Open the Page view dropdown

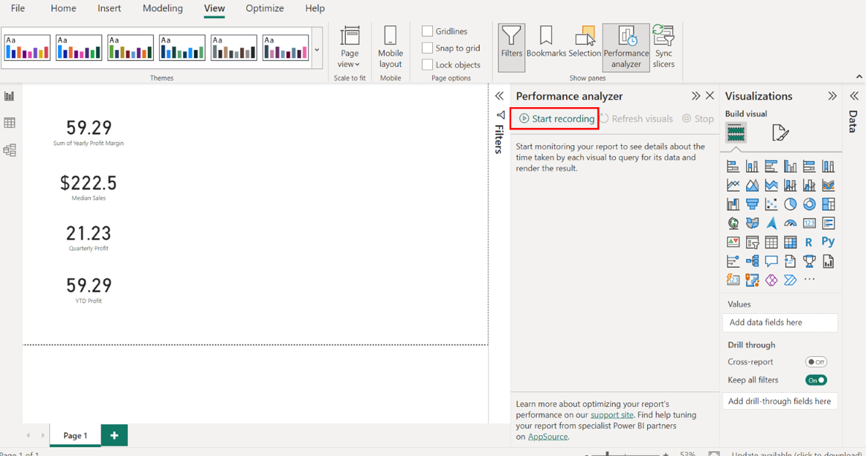coord(349,47)
